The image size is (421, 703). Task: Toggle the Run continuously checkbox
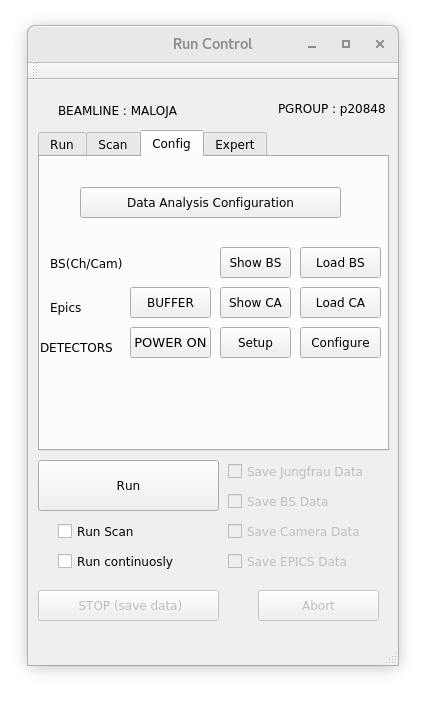tap(65, 561)
